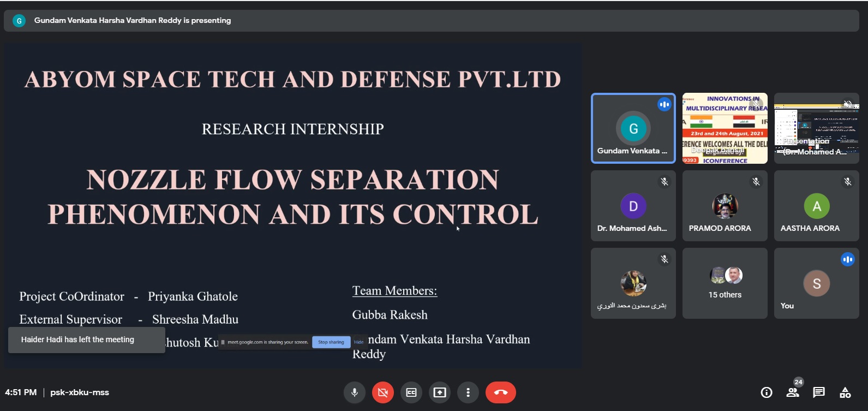Click purple D avatar
Image resolution: width=868 pixels, height=411 pixels.
[x=633, y=206]
